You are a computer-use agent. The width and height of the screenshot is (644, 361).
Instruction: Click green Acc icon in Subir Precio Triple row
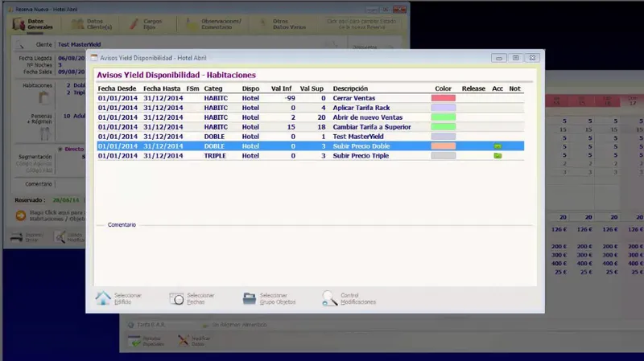point(497,156)
